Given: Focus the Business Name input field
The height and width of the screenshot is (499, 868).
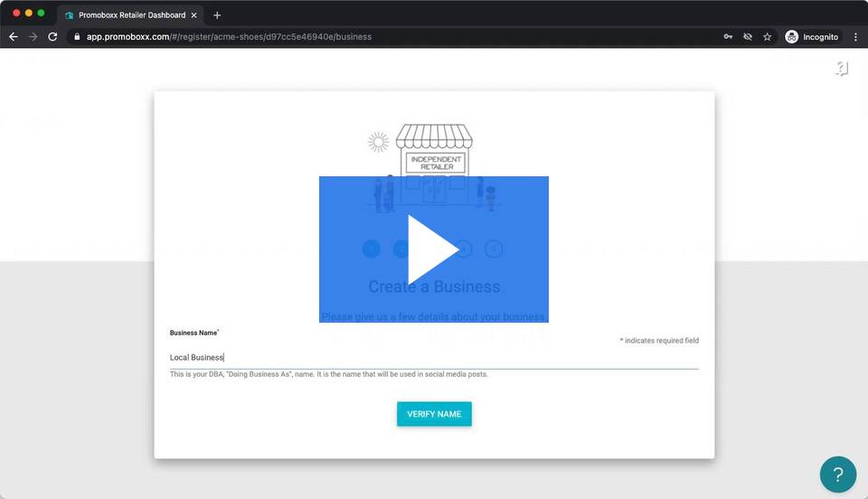Looking at the screenshot, I should pos(434,357).
